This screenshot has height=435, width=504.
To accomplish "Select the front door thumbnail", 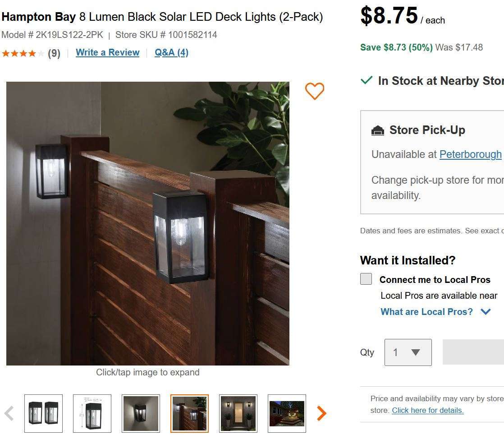I will point(238,413).
